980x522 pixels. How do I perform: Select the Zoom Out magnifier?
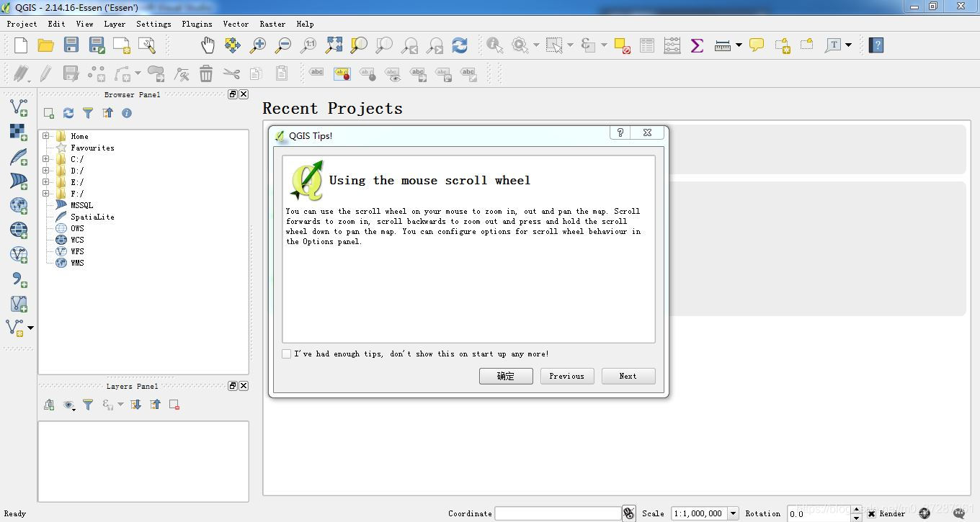(283, 45)
